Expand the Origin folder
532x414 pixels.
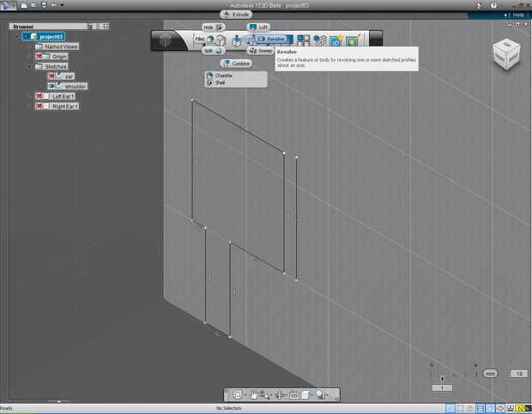(30, 57)
